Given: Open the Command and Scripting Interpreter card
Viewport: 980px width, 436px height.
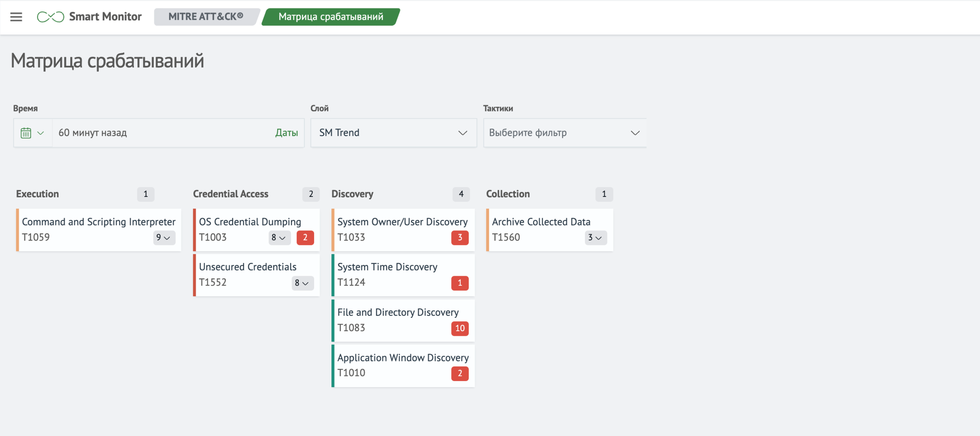Looking at the screenshot, I should coord(99,222).
